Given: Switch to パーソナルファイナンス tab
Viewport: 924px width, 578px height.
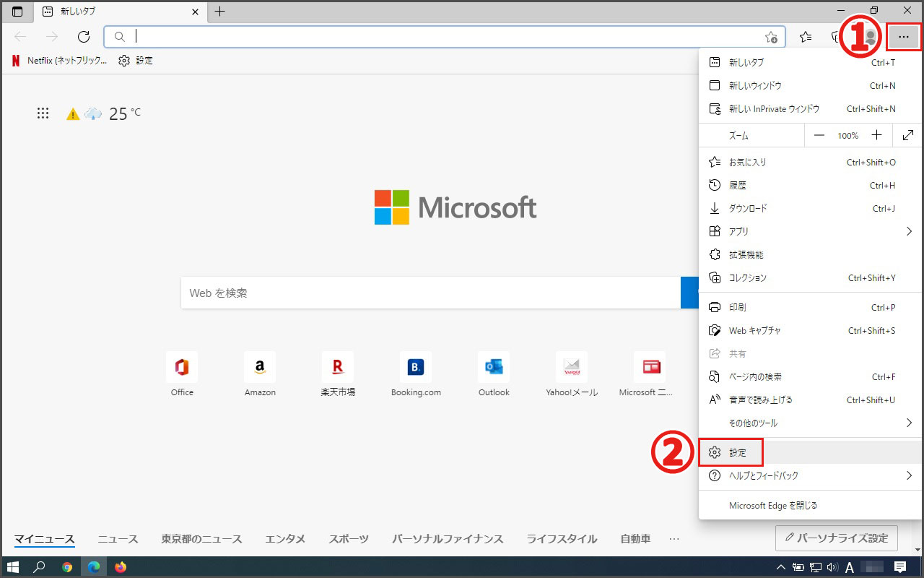Looking at the screenshot, I should tap(448, 539).
